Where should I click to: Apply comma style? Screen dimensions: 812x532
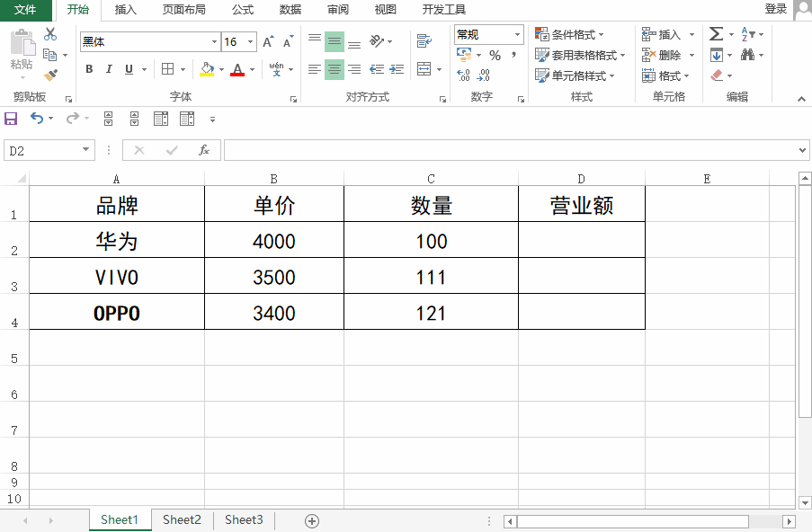513,54
